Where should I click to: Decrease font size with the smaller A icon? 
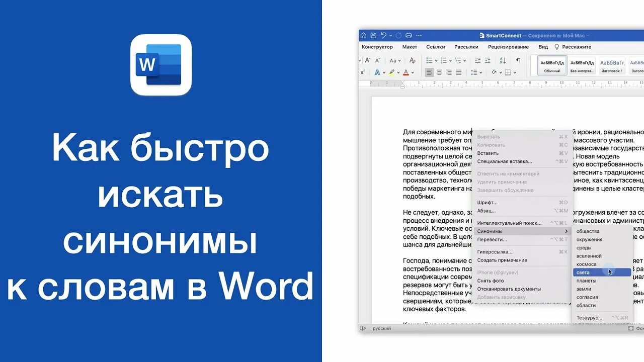click(377, 60)
